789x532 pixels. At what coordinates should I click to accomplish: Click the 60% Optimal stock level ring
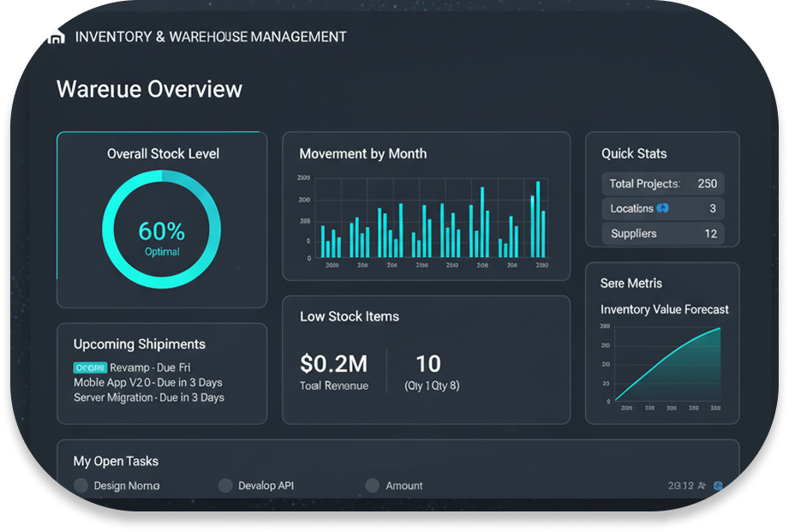coord(162,229)
